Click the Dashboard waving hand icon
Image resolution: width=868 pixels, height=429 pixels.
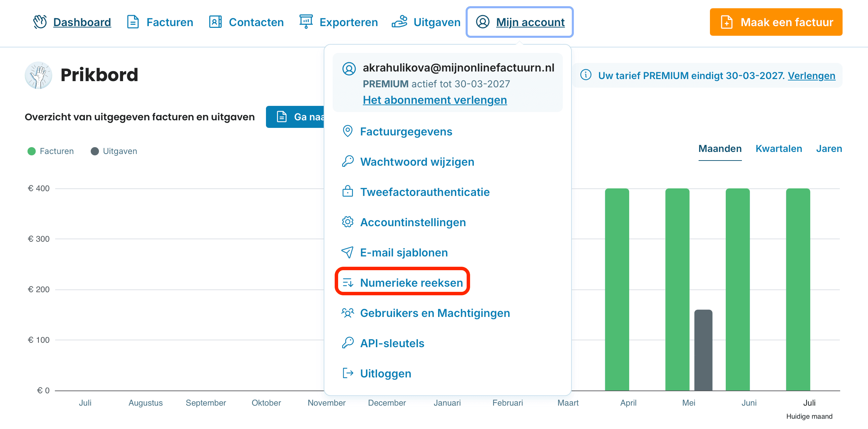[x=40, y=22]
